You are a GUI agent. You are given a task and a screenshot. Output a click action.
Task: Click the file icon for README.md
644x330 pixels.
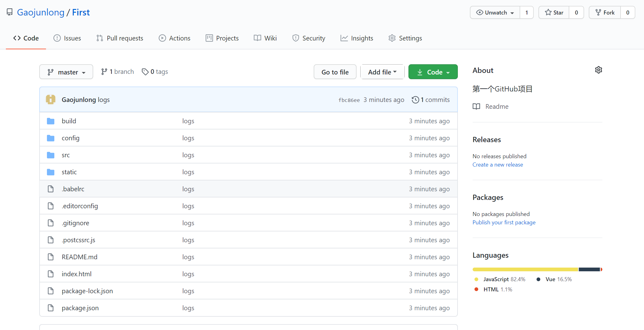(x=51, y=257)
